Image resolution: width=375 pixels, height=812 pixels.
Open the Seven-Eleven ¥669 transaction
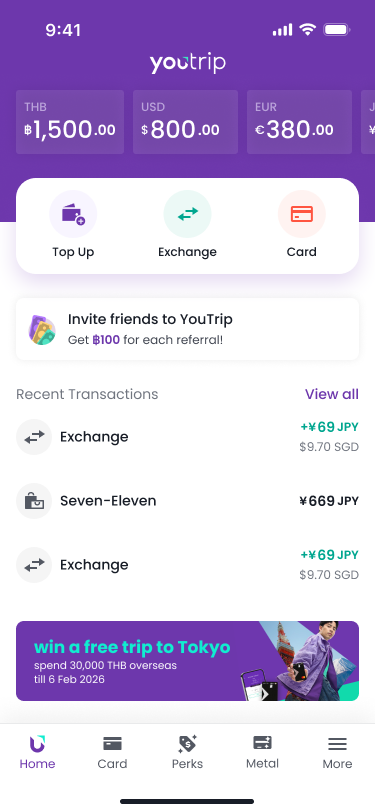click(x=188, y=501)
